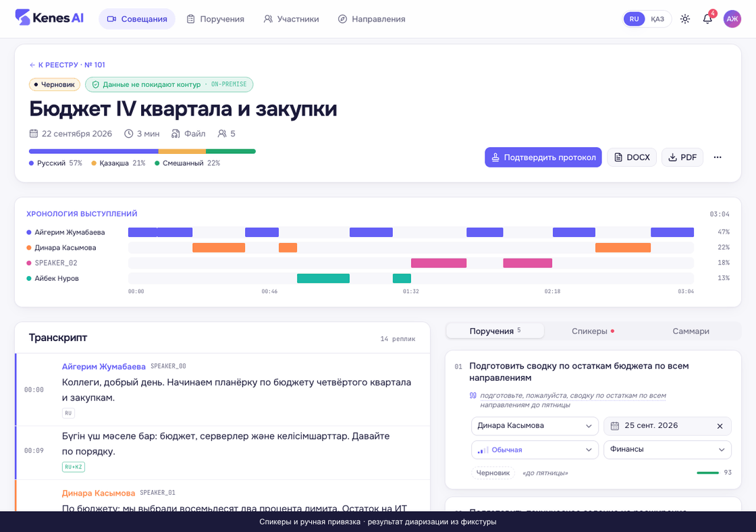Click the blue Русский language bar segment

[94, 151]
